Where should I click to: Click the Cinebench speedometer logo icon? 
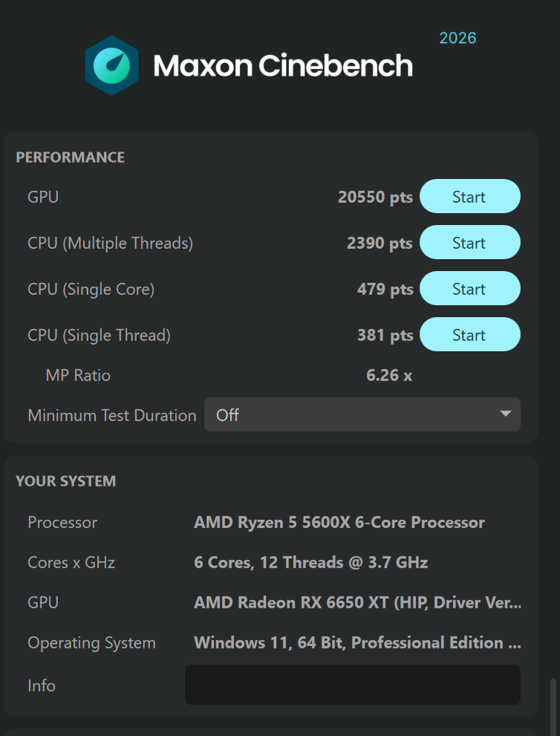111,65
